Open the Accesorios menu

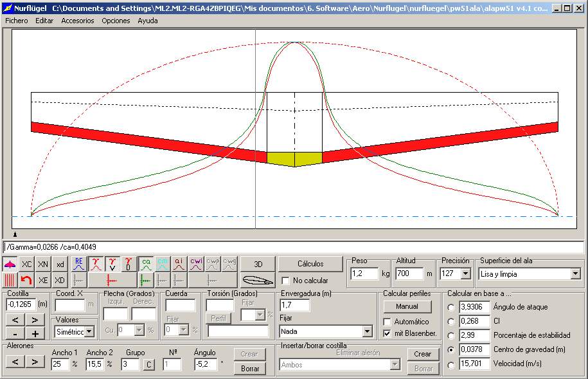[x=77, y=21]
